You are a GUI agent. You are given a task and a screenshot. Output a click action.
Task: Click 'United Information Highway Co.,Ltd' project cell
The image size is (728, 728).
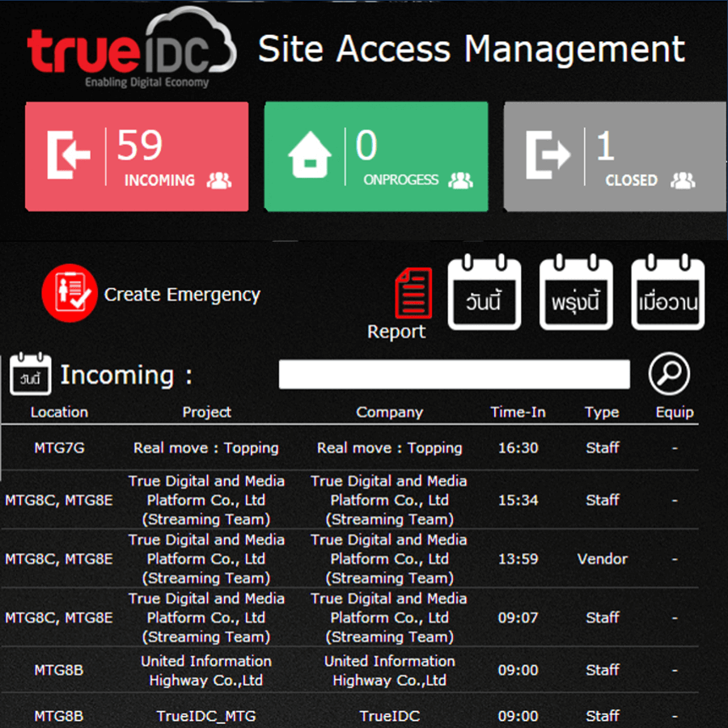coord(206,671)
